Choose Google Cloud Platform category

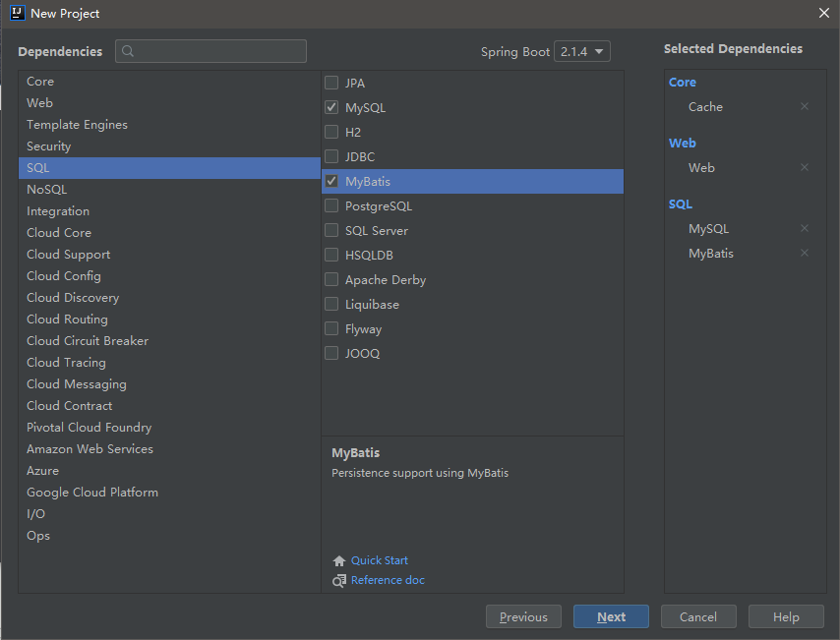click(169, 493)
